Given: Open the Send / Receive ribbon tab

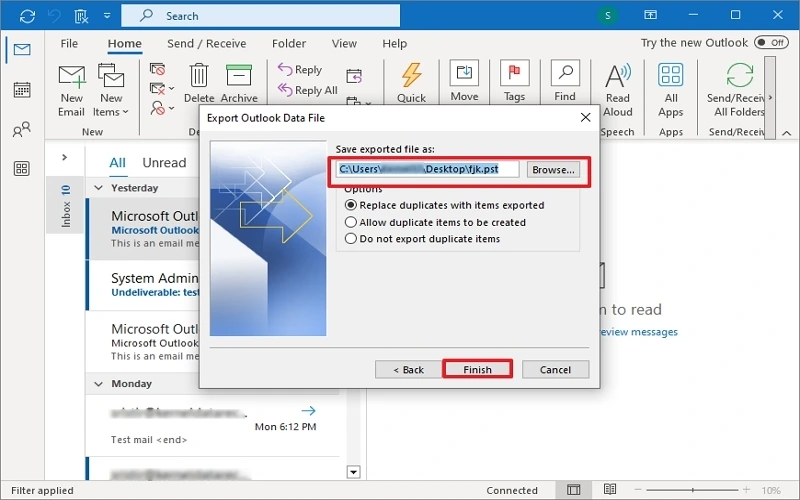Looking at the screenshot, I should (x=206, y=44).
